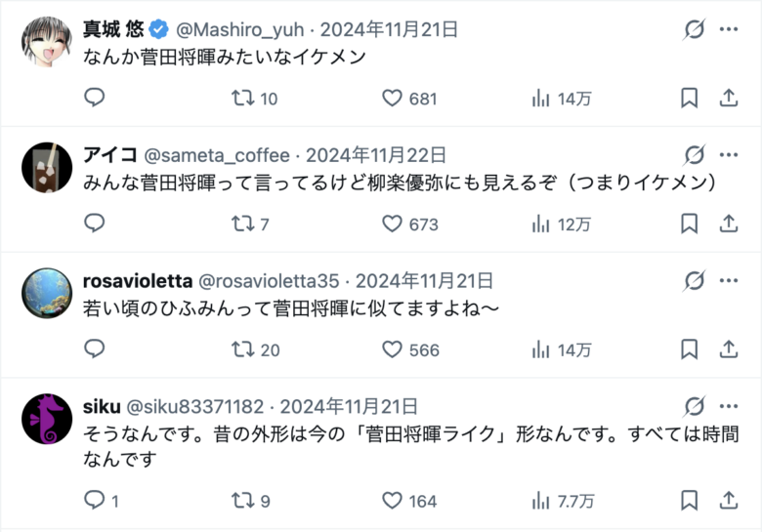Open siku's tweet timestamp 2024年11月21日
The width and height of the screenshot is (762, 532).
(348, 406)
